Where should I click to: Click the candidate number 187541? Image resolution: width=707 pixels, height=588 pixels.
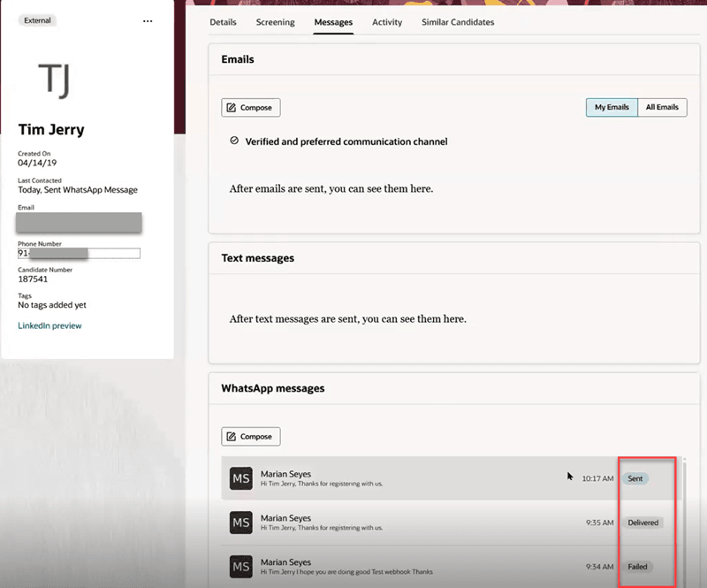coord(33,279)
